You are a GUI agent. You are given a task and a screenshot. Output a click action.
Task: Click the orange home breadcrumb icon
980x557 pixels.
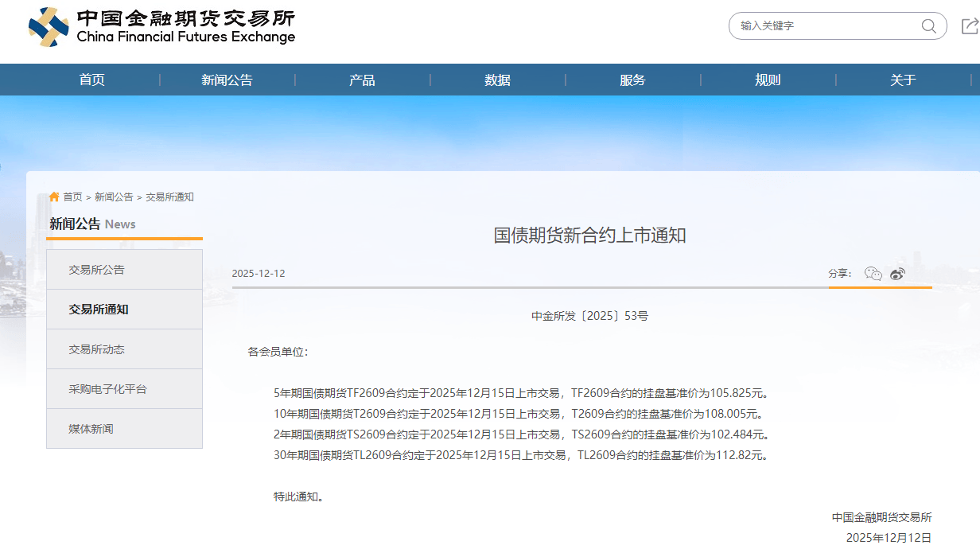[x=54, y=197]
